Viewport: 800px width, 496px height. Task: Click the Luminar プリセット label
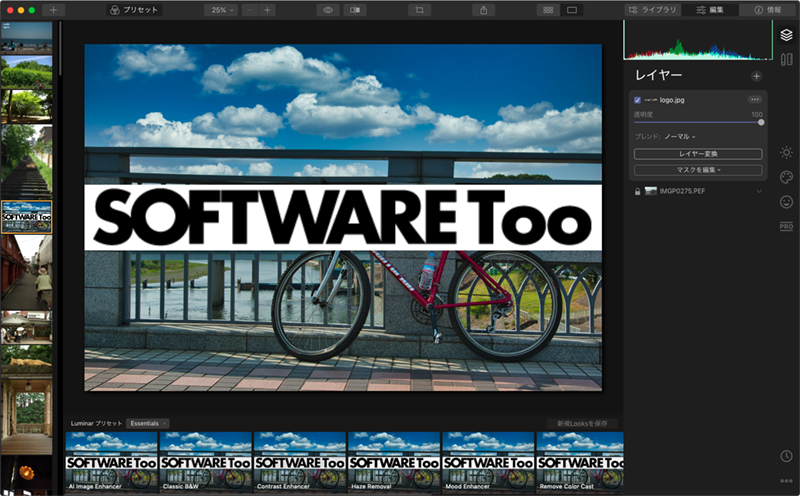[96, 424]
